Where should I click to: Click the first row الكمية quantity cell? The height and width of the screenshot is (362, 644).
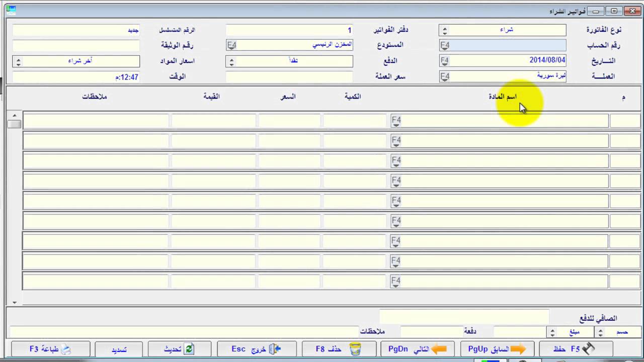pyautogui.click(x=355, y=121)
